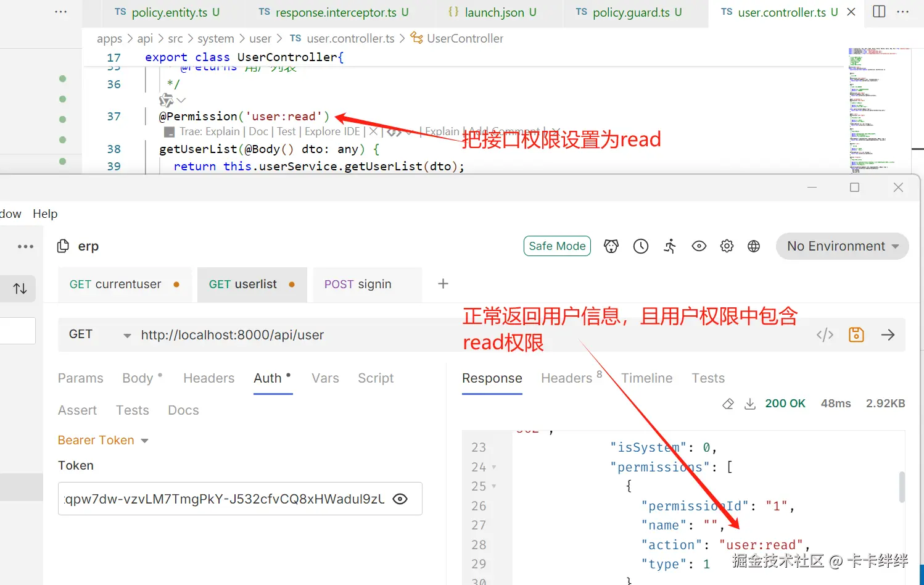
Task: Click the response pane scrollbar
Action: (902, 487)
